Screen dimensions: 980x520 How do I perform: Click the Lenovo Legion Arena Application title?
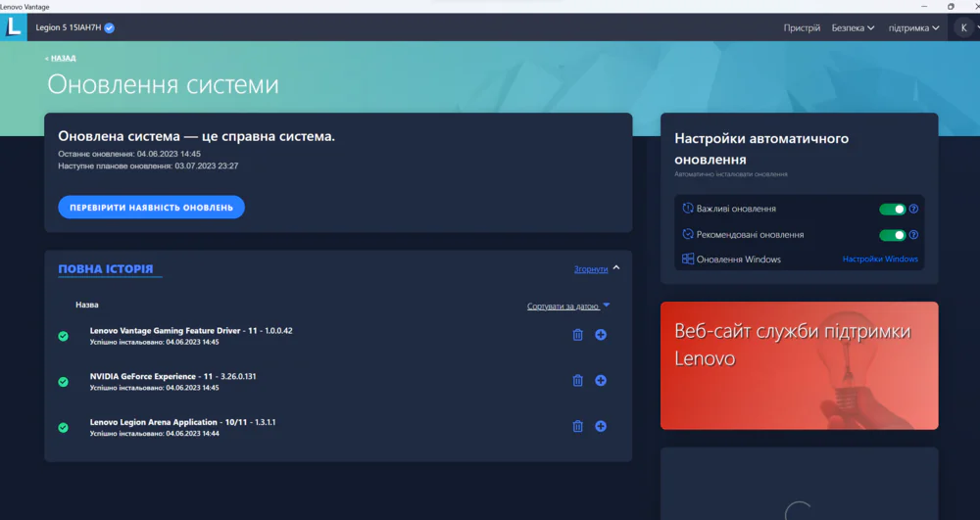point(182,422)
